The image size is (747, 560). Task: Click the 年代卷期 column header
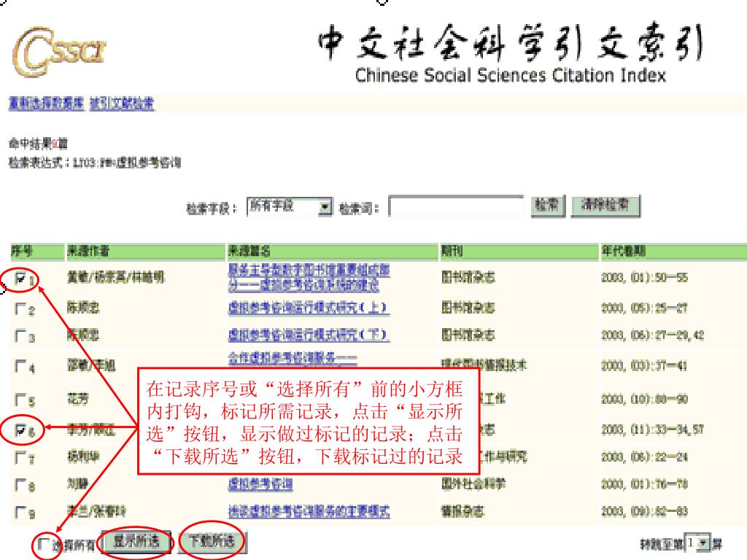[x=673, y=252]
